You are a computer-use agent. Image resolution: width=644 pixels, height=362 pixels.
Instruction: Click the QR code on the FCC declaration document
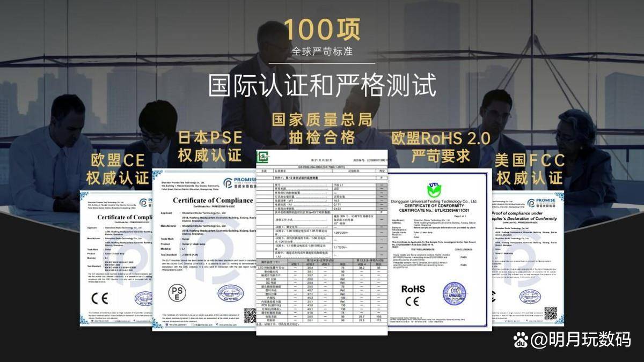[x=551, y=313]
